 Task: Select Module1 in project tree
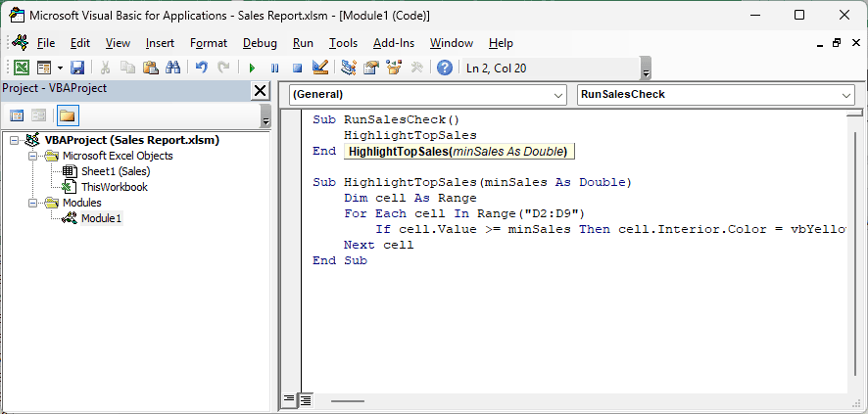[101, 218]
